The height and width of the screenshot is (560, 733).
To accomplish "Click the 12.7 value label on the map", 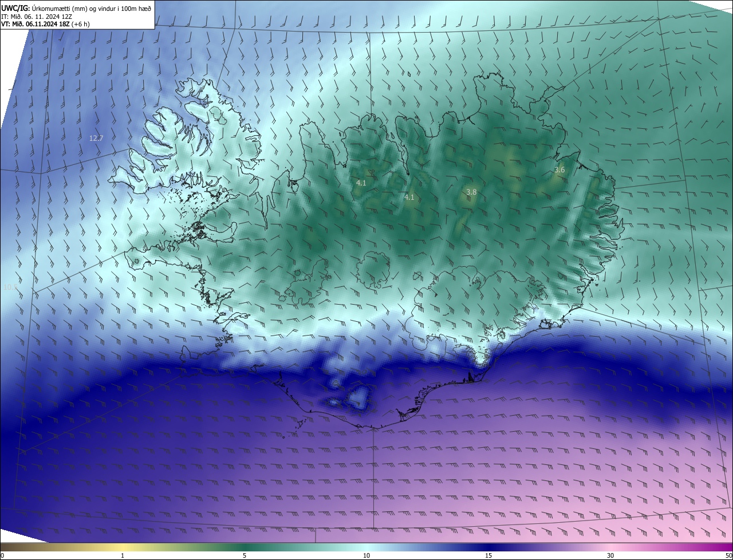I will [x=96, y=138].
